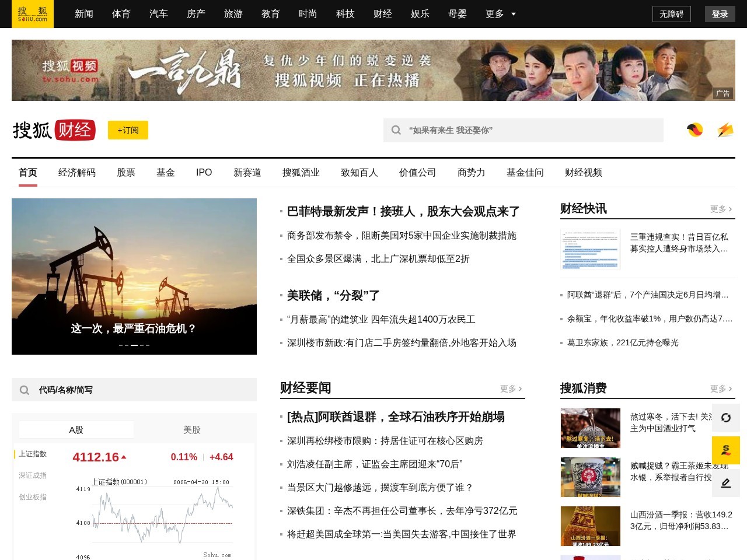Image resolution: width=747 pixels, height=560 pixels.
Task: Open the 山西汾酒一季报 thumbnail
Action: click(590, 526)
